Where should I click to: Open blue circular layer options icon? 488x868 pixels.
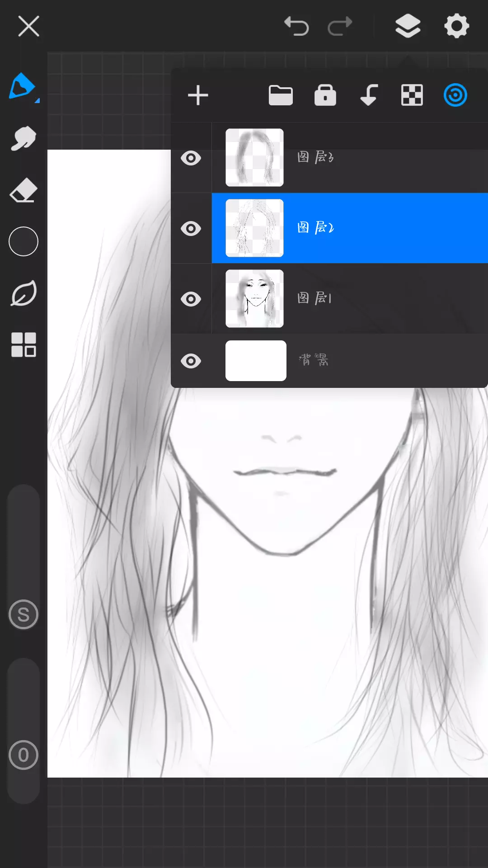click(455, 95)
